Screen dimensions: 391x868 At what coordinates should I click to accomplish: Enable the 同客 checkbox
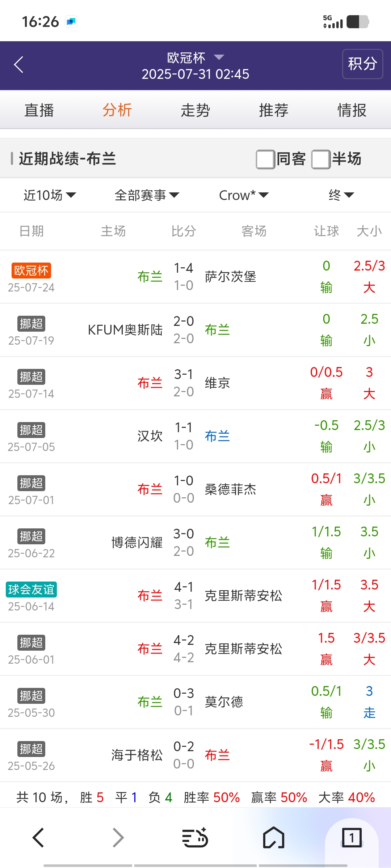click(265, 159)
